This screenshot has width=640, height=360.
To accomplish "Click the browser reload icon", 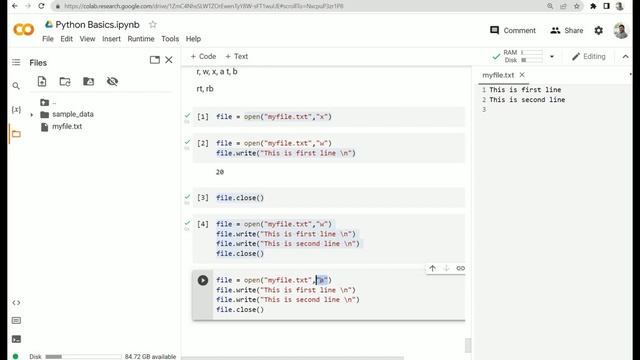I will tap(41, 6).
